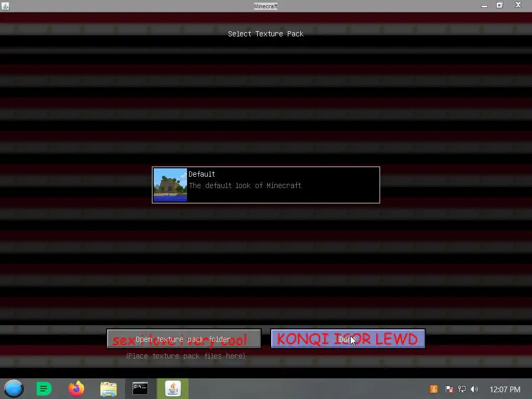This screenshot has height=399, width=532.
Task: Click the orange Java tray icon
Action: click(x=434, y=389)
